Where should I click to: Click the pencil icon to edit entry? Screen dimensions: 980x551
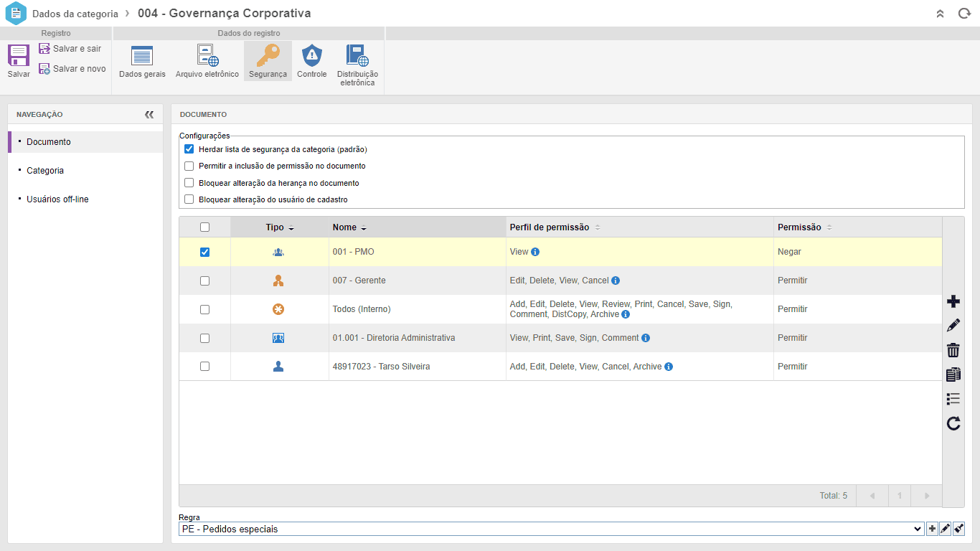(953, 326)
